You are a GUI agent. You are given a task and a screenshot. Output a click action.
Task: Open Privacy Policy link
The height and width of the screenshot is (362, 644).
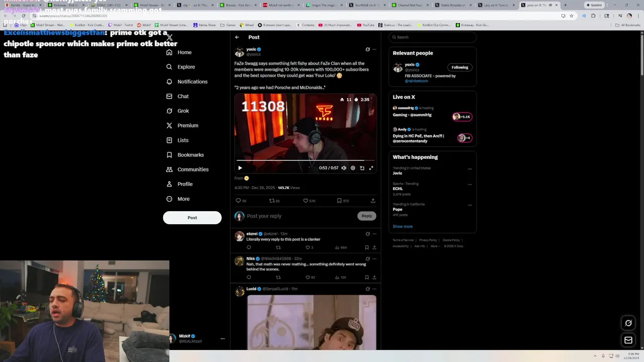coord(428,240)
